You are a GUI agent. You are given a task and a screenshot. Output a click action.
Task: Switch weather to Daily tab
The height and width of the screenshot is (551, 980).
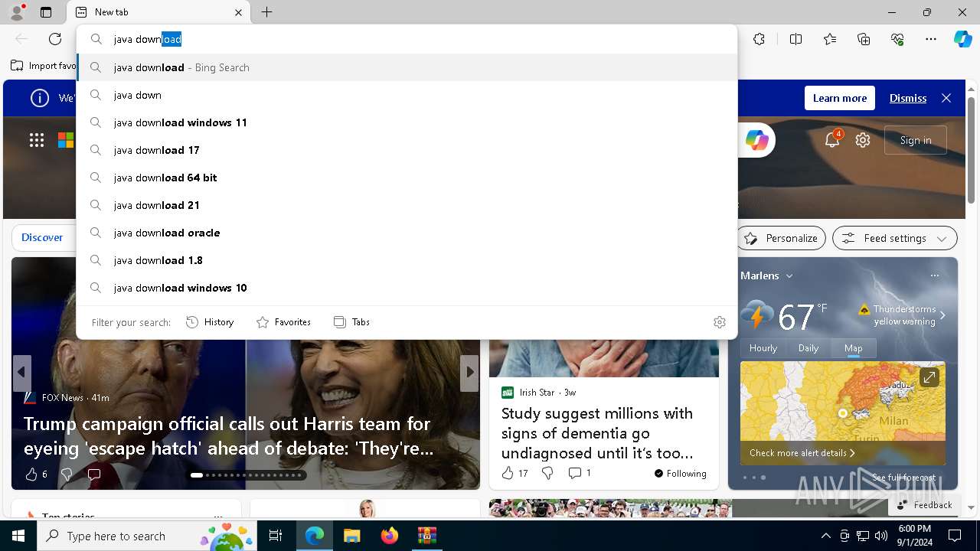tap(808, 347)
